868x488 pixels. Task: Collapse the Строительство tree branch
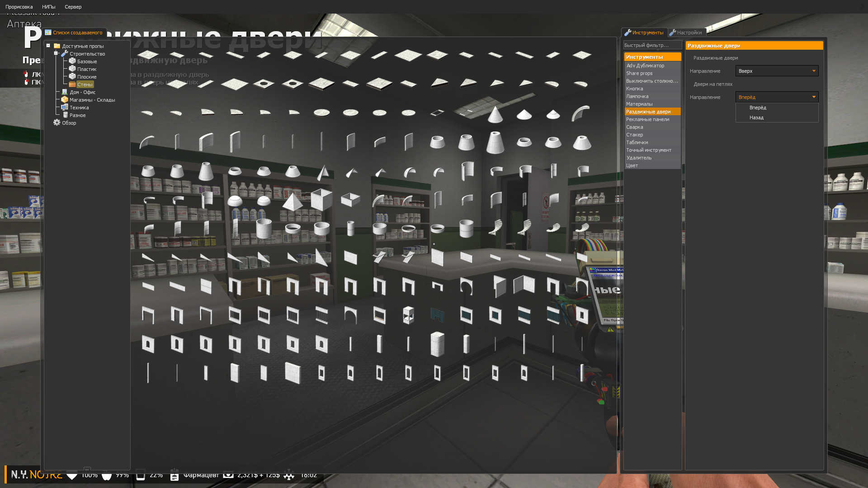(x=56, y=53)
